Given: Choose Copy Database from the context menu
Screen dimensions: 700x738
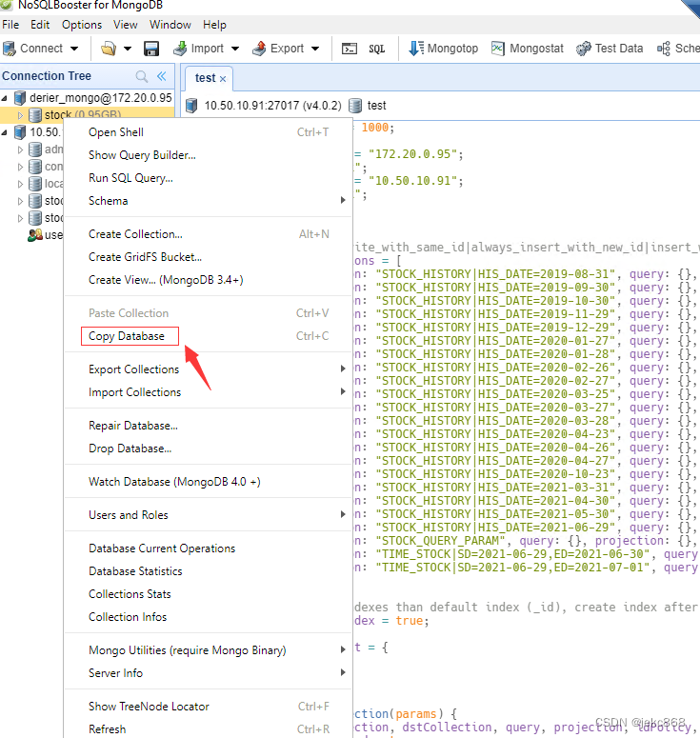Looking at the screenshot, I should pyautogui.click(x=208, y=336).
